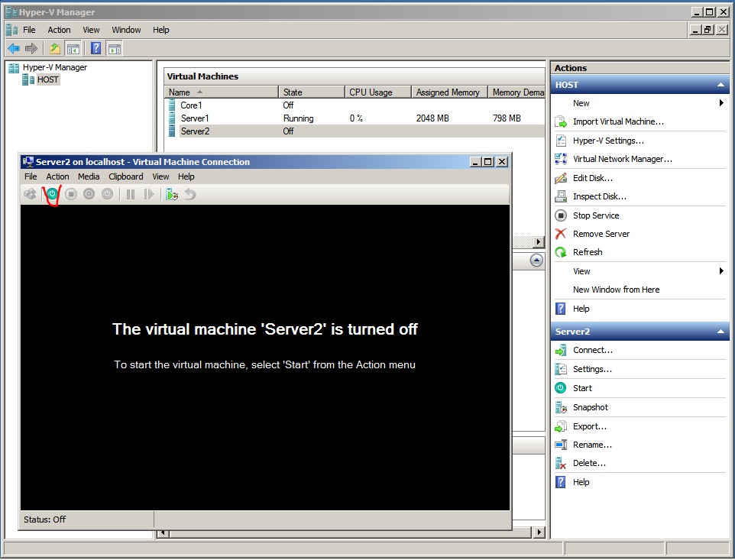Click the Delete icon under Server2 actions
The height and width of the screenshot is (560, 735).
click(x=561, y=464)
